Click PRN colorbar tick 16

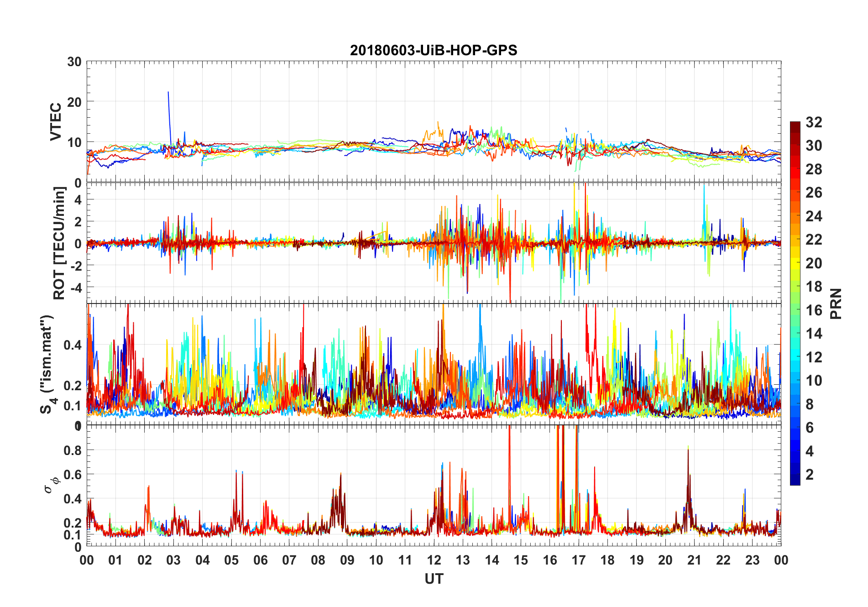tap(814, 310)
